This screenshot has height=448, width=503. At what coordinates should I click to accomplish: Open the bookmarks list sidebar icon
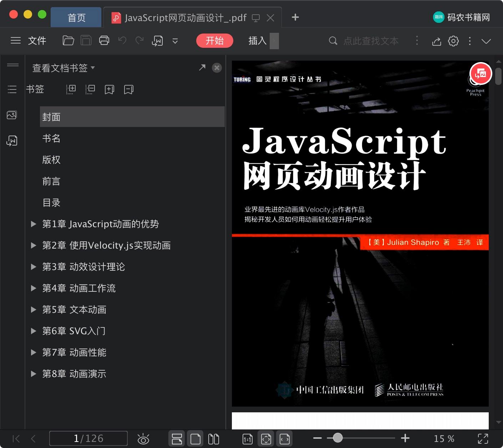12,89
